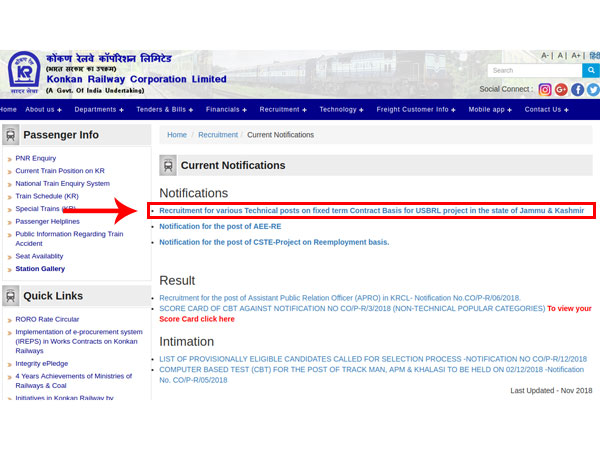600x450 pixels.
Task: Open Special Trains (KR) link
Action: click(45, 209)
